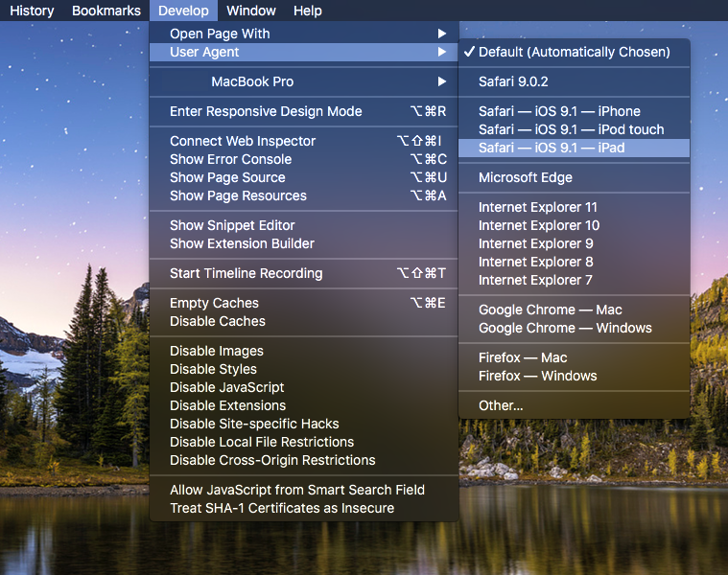The image size is (728, 575).
Task: Select Internet Explorer 10 user agent
Action: (574, 225)
